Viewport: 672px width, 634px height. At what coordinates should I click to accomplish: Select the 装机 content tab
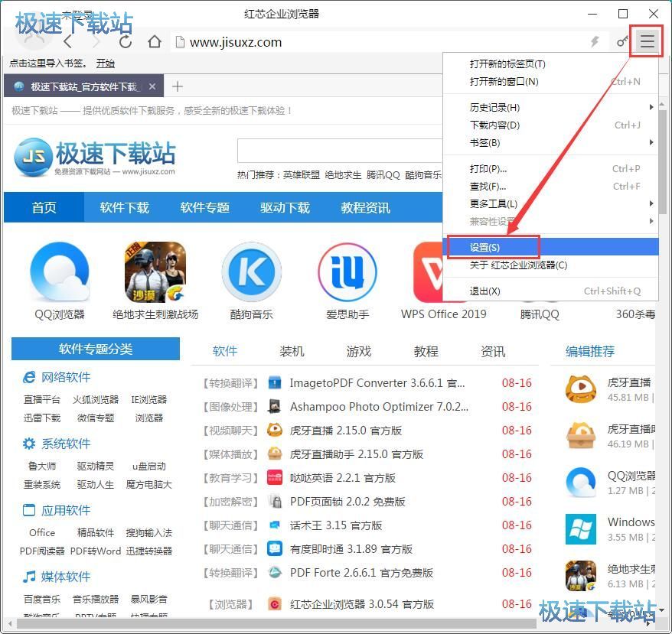pos(292,351)
